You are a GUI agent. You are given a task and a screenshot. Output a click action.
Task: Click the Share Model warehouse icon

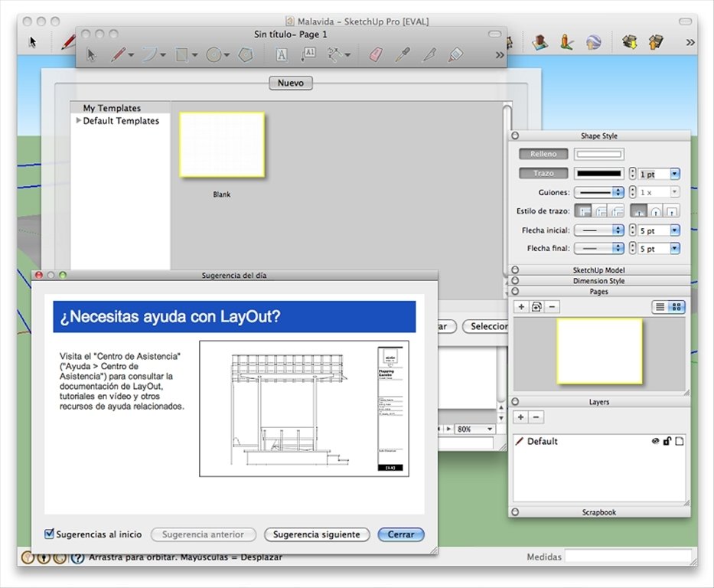coord(656,42)
